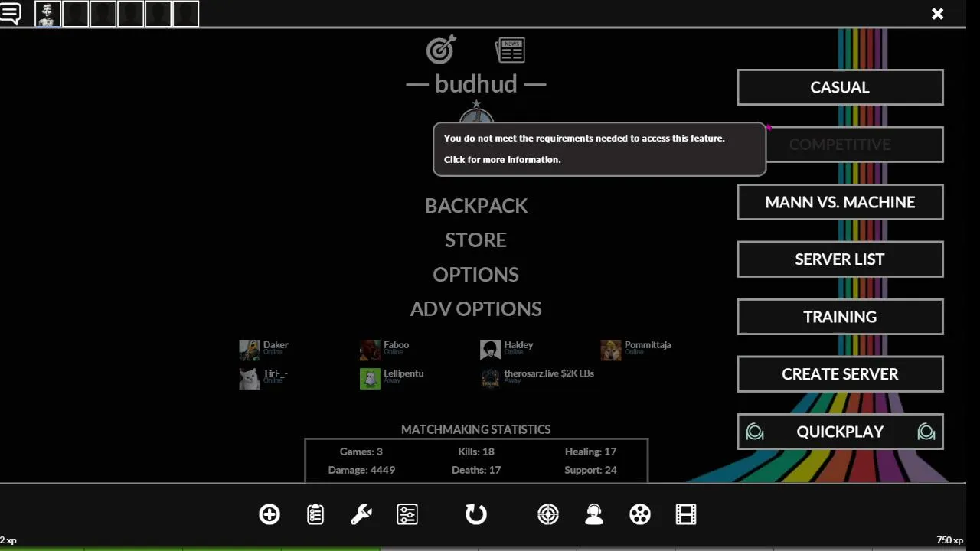
Task: Select friend Haldey in friends list
Action: point(506,350)
